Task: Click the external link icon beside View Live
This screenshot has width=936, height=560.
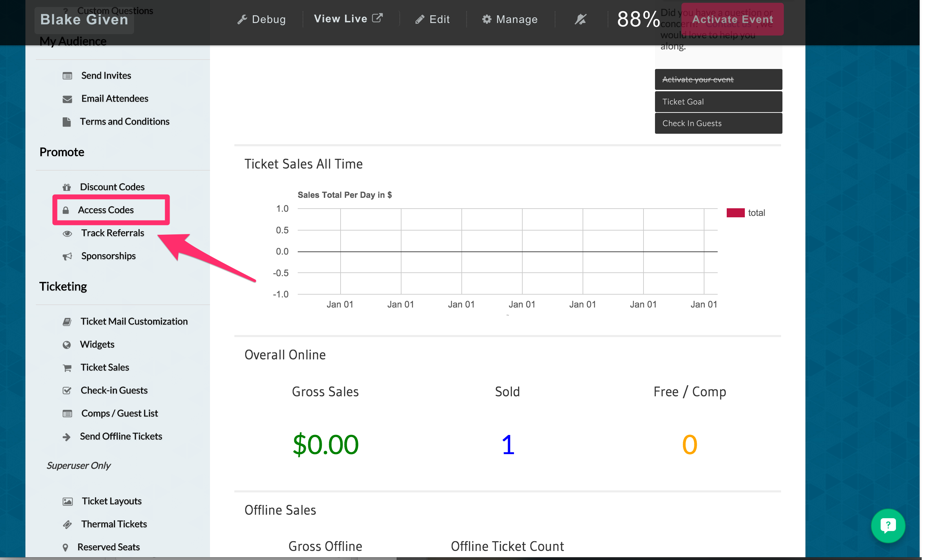Action: click(x=377, y=18)
